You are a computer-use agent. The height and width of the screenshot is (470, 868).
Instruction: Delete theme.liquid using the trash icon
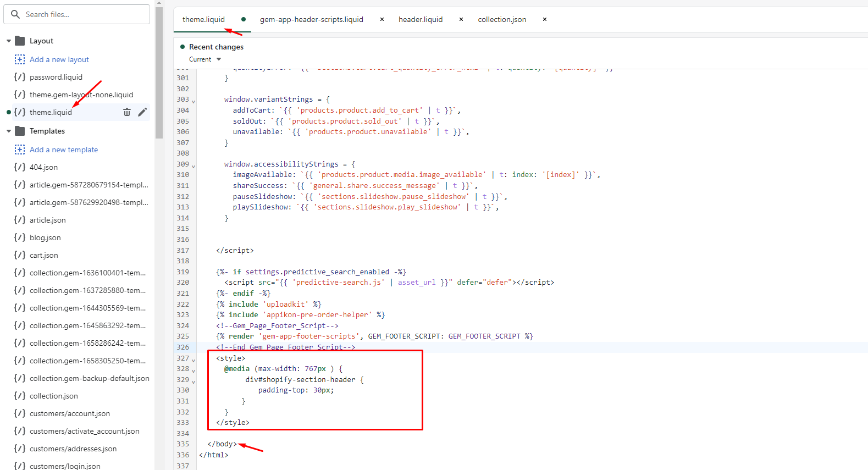[127, 112]
